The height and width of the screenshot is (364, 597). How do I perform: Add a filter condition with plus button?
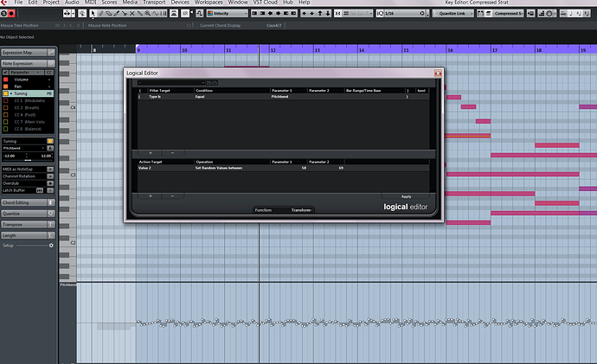pyautogui.click(x=151, y=152)
